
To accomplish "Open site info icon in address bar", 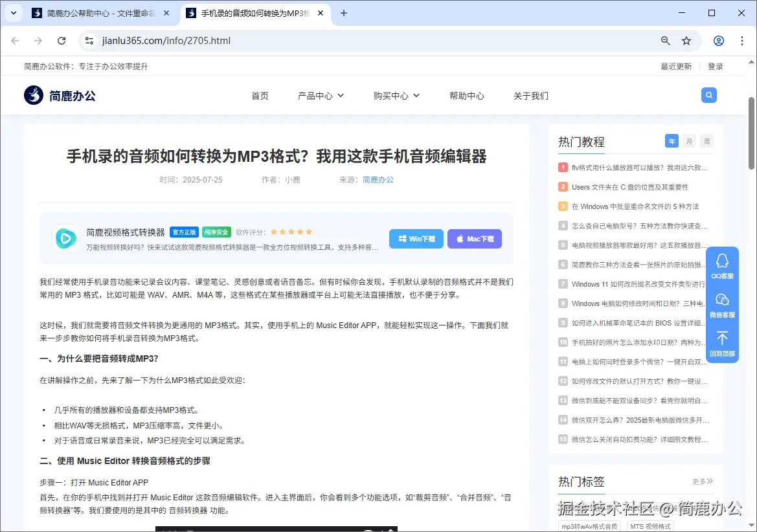I will click(x=89, y=41).
